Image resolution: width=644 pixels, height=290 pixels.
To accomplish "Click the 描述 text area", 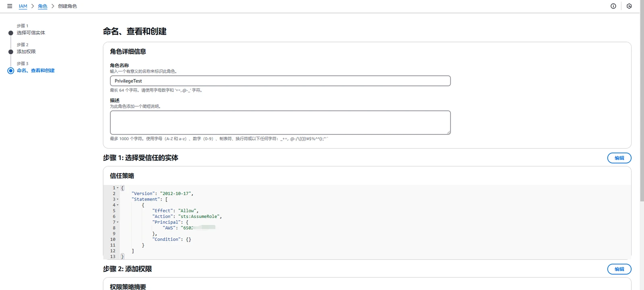I will 280,122.
